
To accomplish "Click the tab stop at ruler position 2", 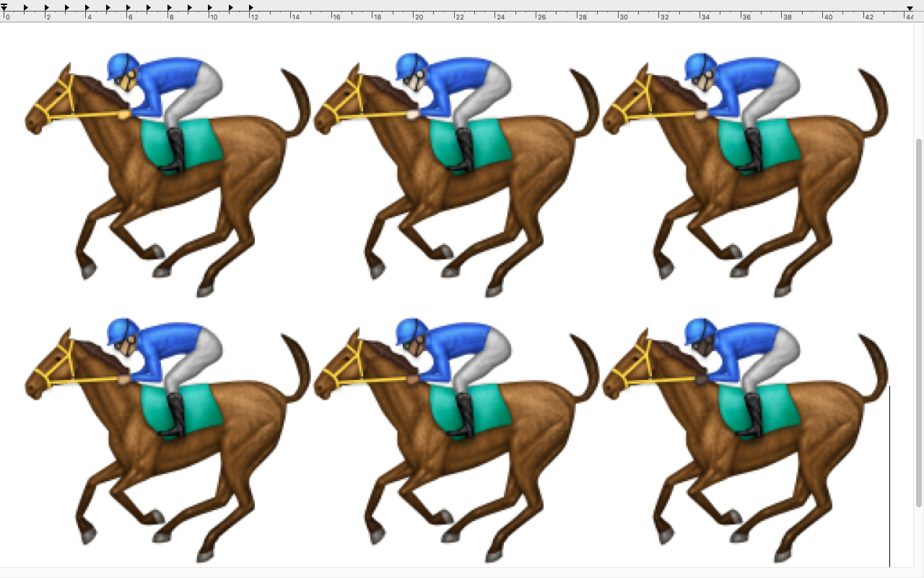I will click(46, 8).
